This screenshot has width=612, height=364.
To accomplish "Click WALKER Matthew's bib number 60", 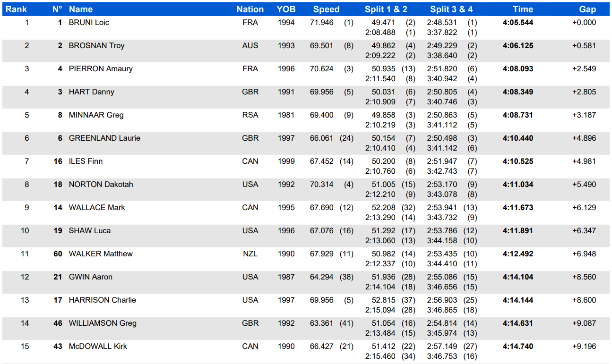I will pos(58,254).
